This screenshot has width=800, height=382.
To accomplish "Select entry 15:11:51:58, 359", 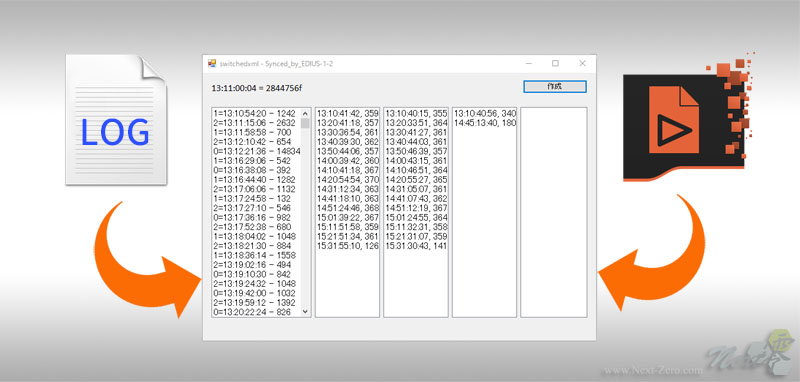I will tap(347, 227).
